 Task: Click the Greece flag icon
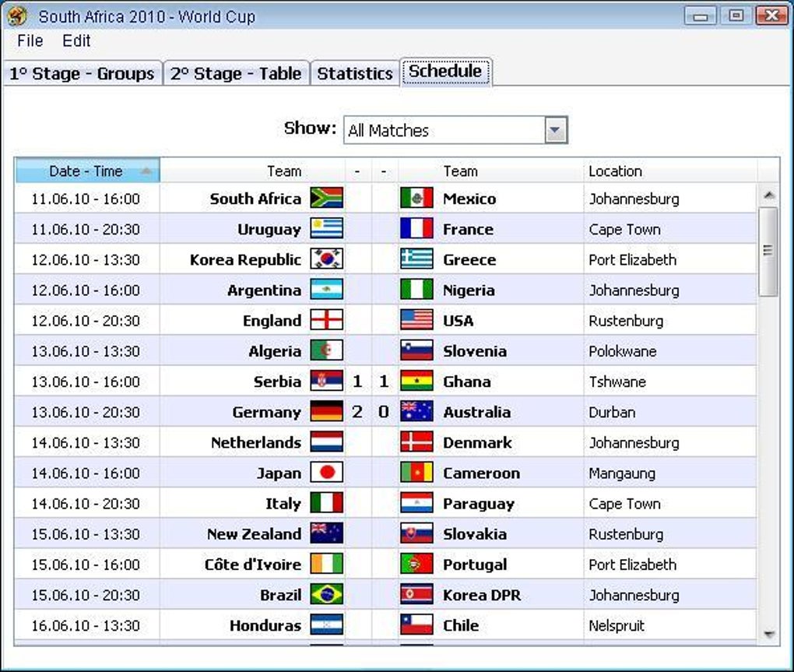pos(416,259)
